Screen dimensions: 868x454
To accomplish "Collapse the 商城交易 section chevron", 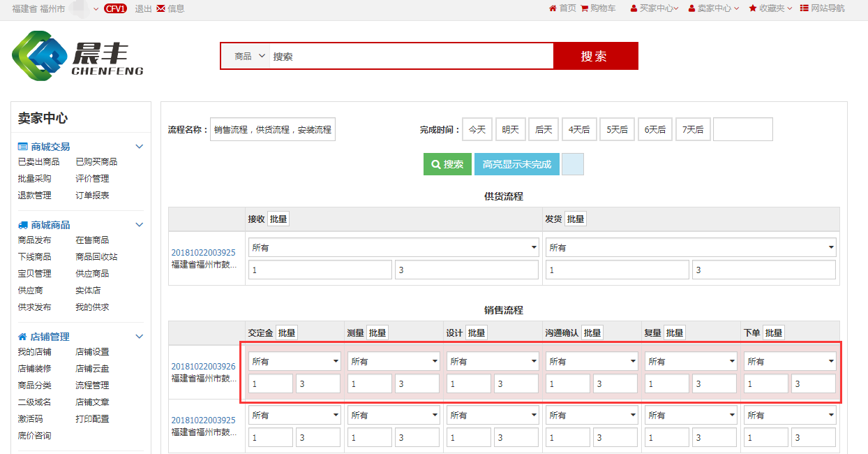I will [x=139, y=147].
